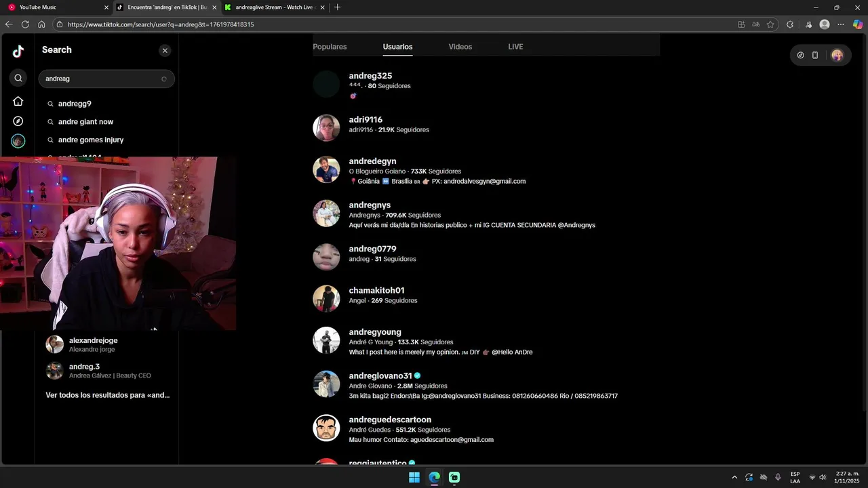
Task: Add page to favorites with star icon
Action: pyautogui.click(x=770, y=24)
